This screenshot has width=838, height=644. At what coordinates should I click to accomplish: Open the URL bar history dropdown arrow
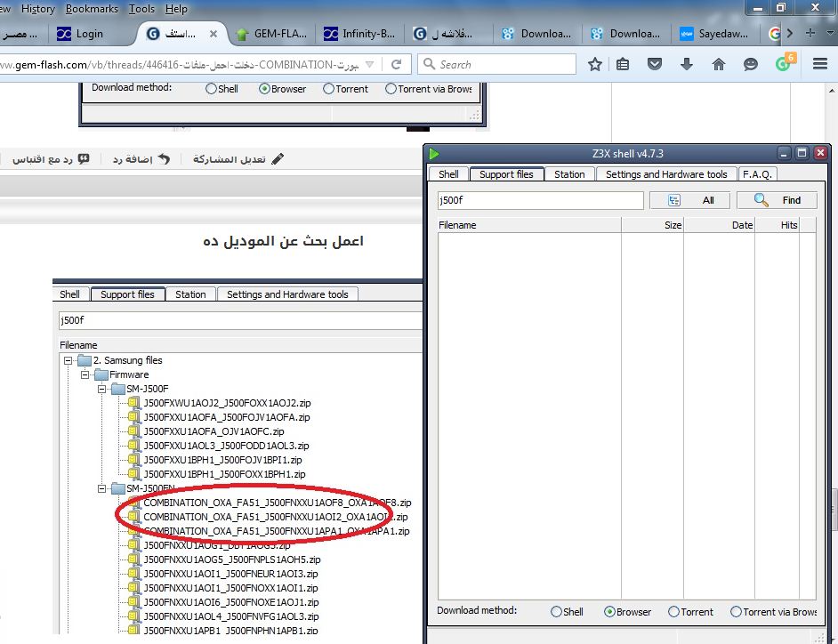click(369, 65)
